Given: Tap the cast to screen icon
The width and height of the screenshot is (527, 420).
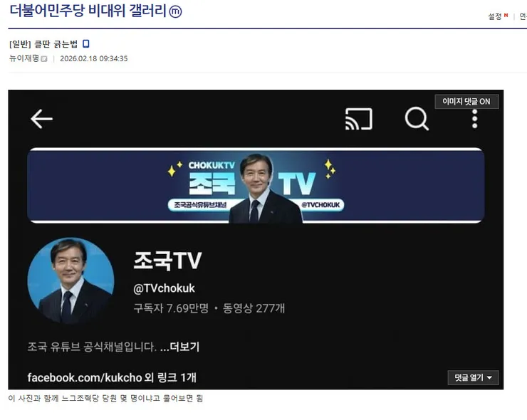Looking at the screenshot, I should (359, 119).
